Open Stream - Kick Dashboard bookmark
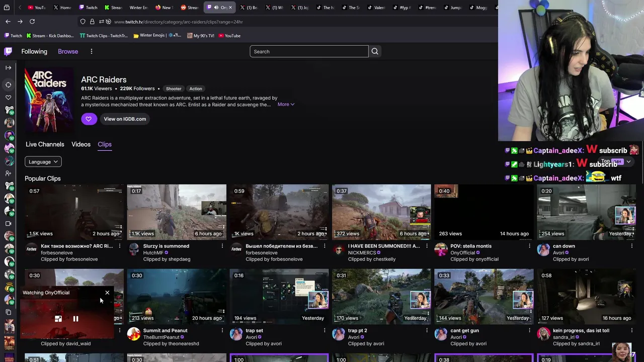The image size is (644, 362). point(50,36)
